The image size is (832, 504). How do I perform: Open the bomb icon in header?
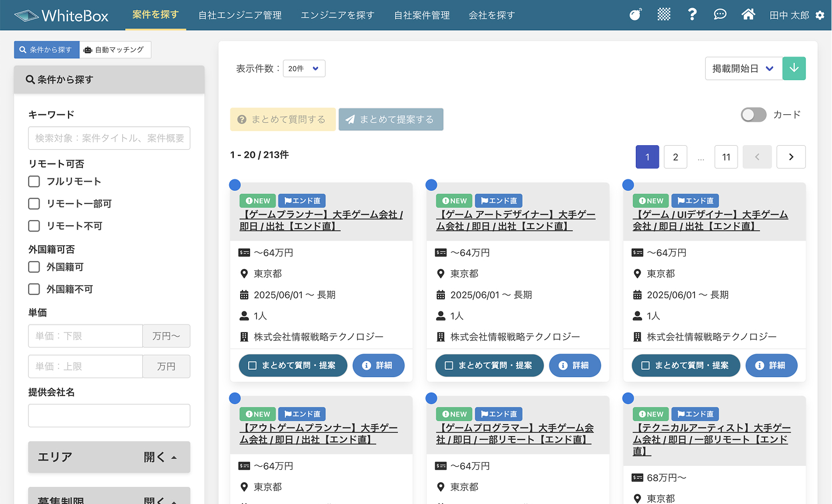[x=635, y=15]
